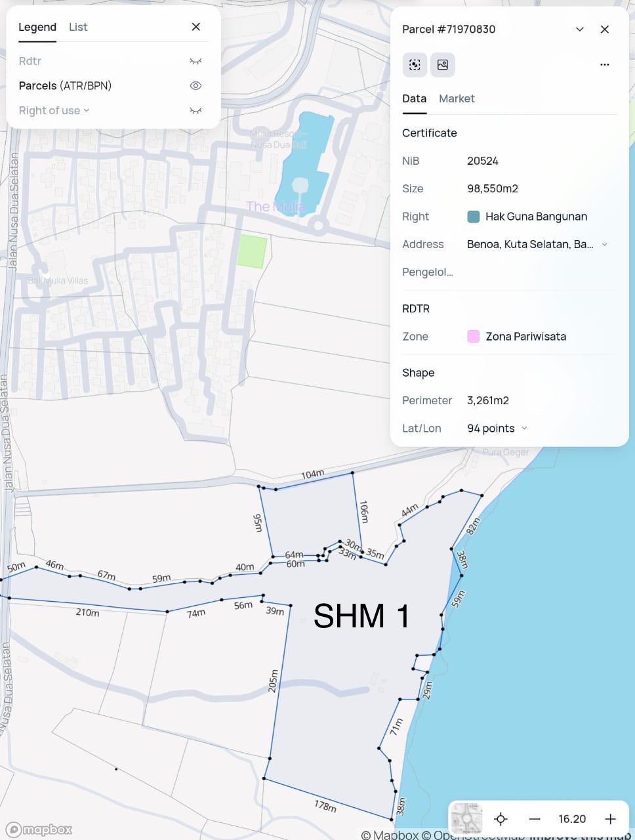Expand the 94 points Lat/Lon list

[x=524, y=428]
